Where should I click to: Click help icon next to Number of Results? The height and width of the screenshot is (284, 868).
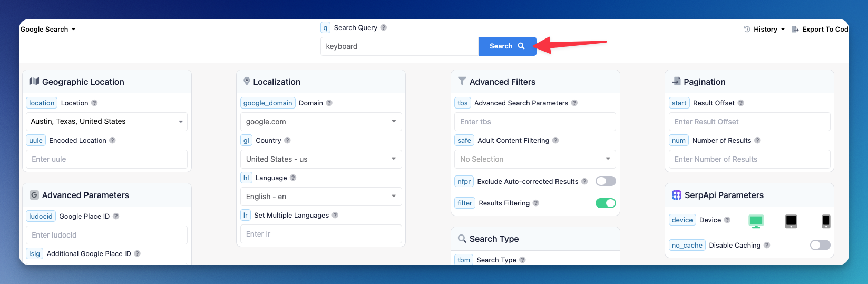click(757, 140)
